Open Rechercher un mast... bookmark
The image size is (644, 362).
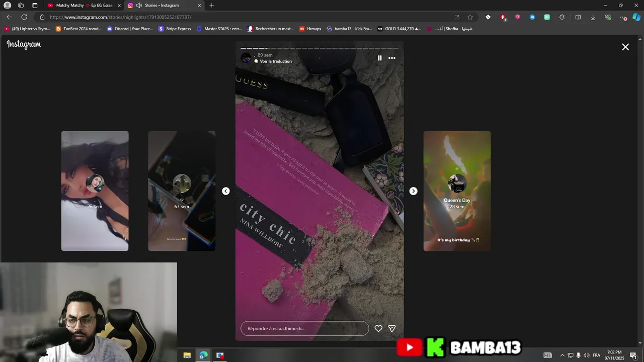coord(270,29)
